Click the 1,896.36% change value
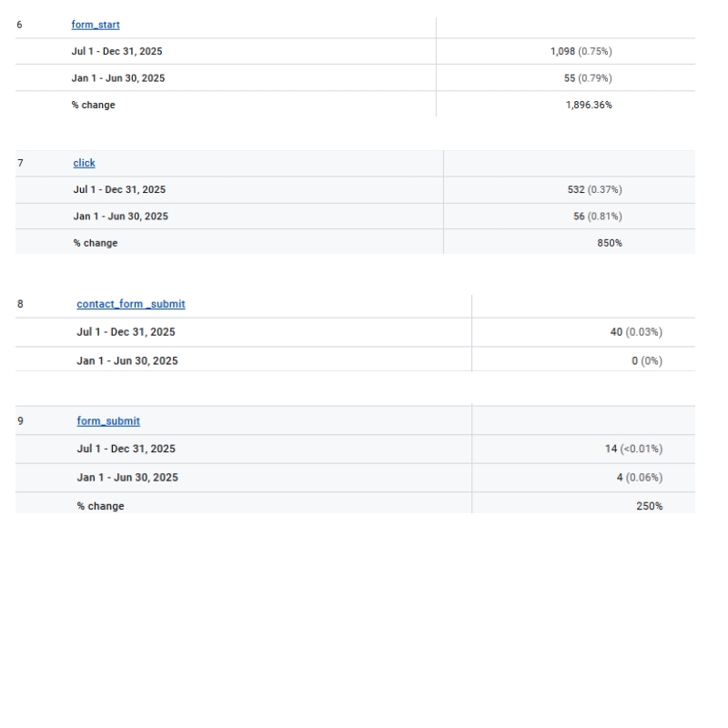Screen dimensions: 728x728 coord(590,105)
